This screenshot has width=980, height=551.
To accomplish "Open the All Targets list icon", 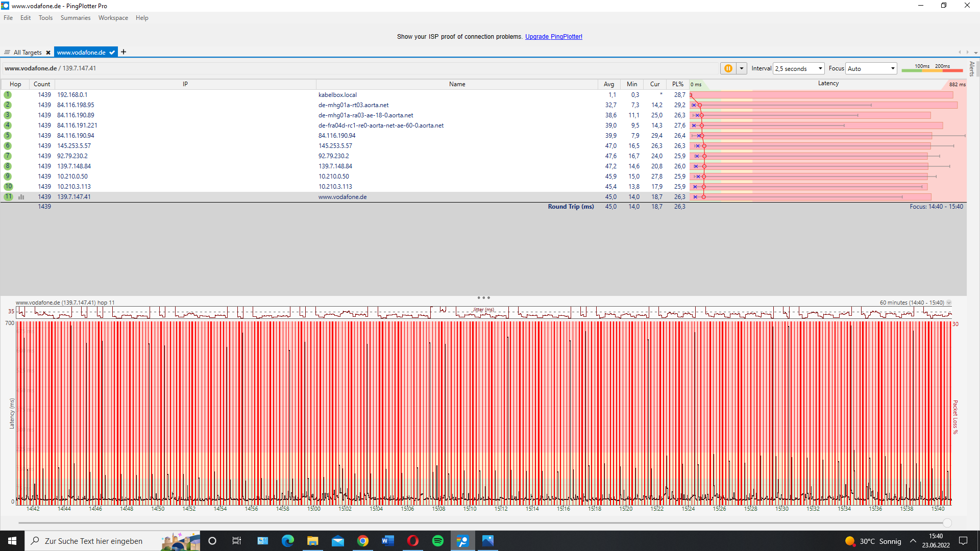I will 7,53.
